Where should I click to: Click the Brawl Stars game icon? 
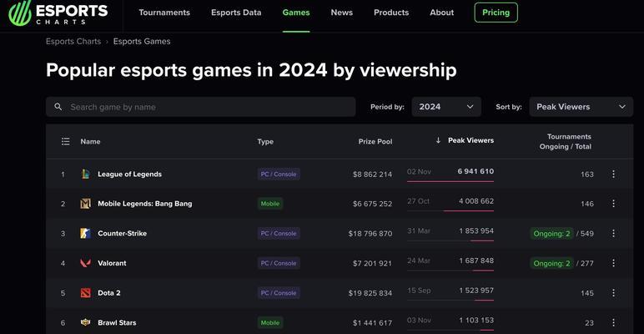click(x=85, y=322)
